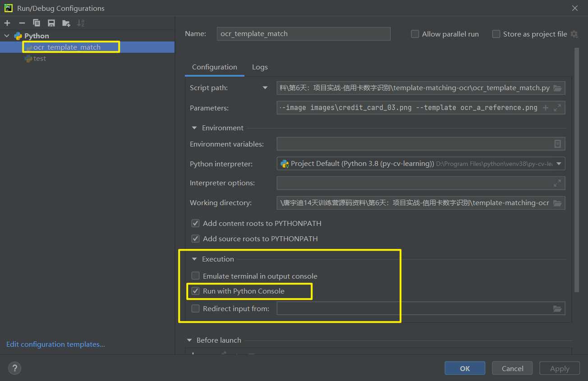Collapse the Python tree node
Image resolution: width=588 pixels, height=381 pixels.
click(x=7, y=36)
